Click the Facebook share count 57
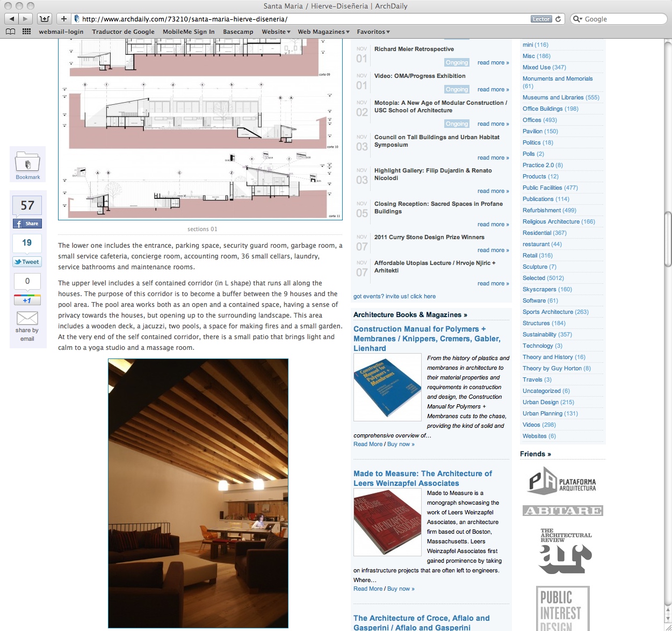672x631 pixels. pyautogui.click(x=27, y=205)
